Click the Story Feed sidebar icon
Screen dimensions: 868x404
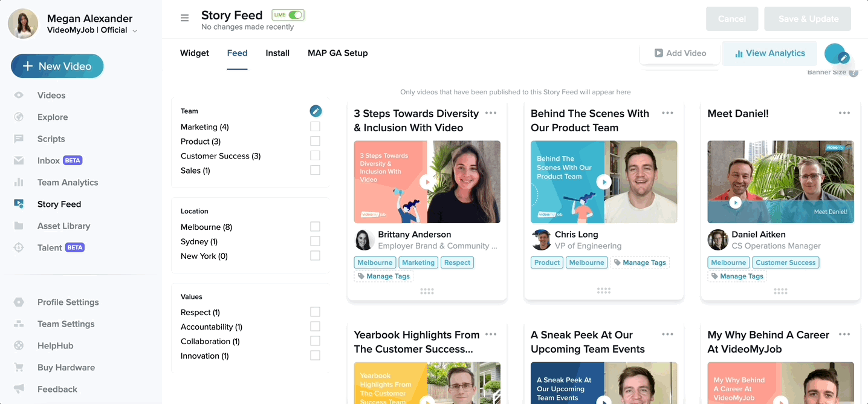click(x=19, y=204)
